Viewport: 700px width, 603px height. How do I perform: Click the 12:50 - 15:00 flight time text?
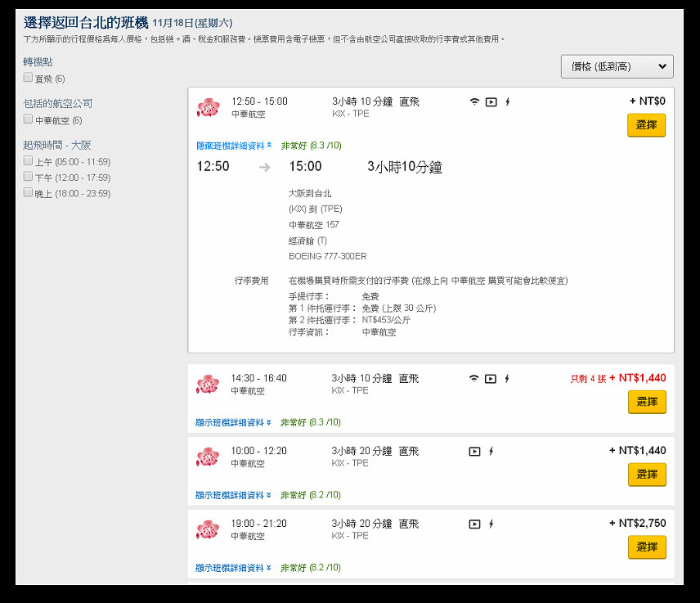pyautogui.click(x=259, y=101)
